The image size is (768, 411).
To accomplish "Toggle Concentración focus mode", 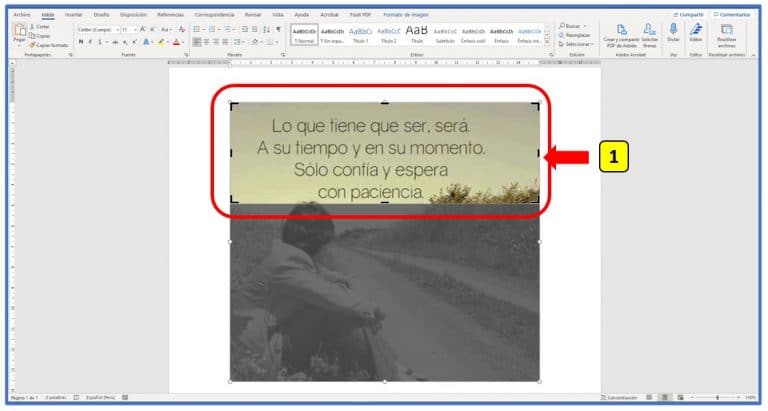I will (620, 398).
